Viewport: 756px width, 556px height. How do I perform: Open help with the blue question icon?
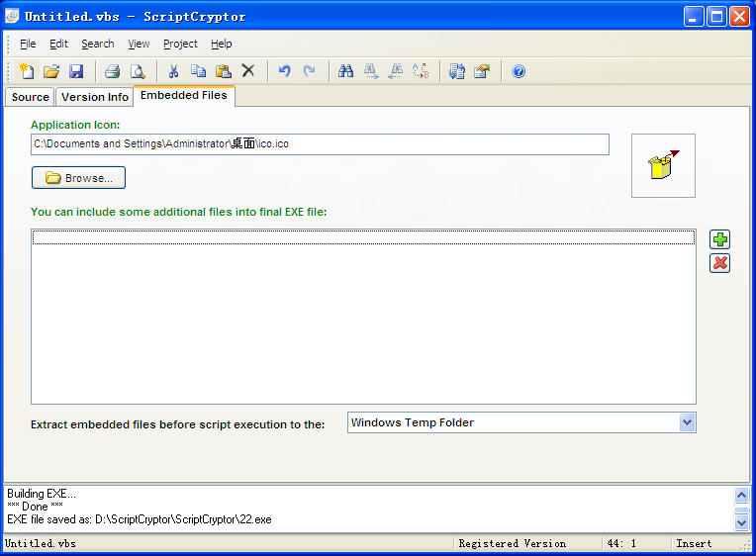[519, 71]
